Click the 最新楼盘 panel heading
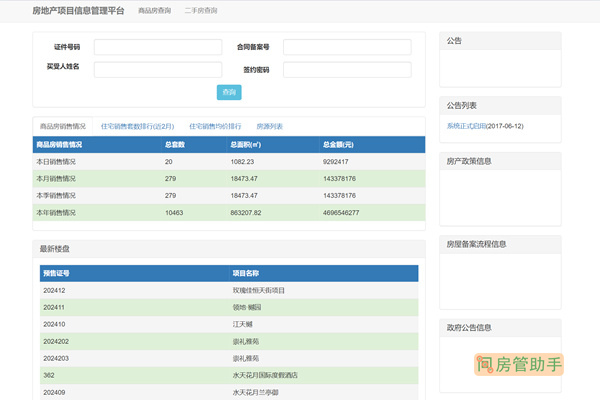Image resolution: width=600 pixels, height=400 pixels. (x=55, y=249)
